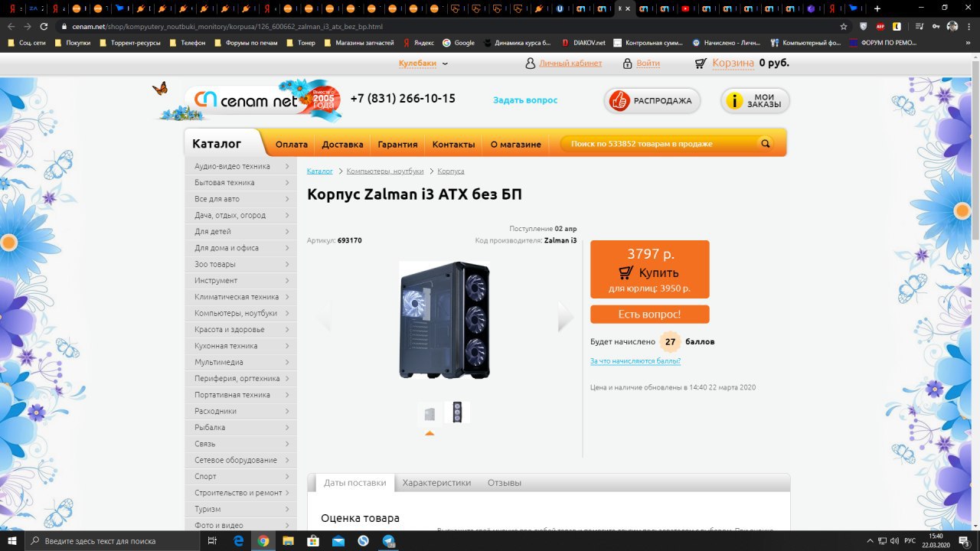The height and width of the screenshot is (551, 980).
Task: Open the МОИ ЗАКАЗЫ button
Action: pos(756,100)
